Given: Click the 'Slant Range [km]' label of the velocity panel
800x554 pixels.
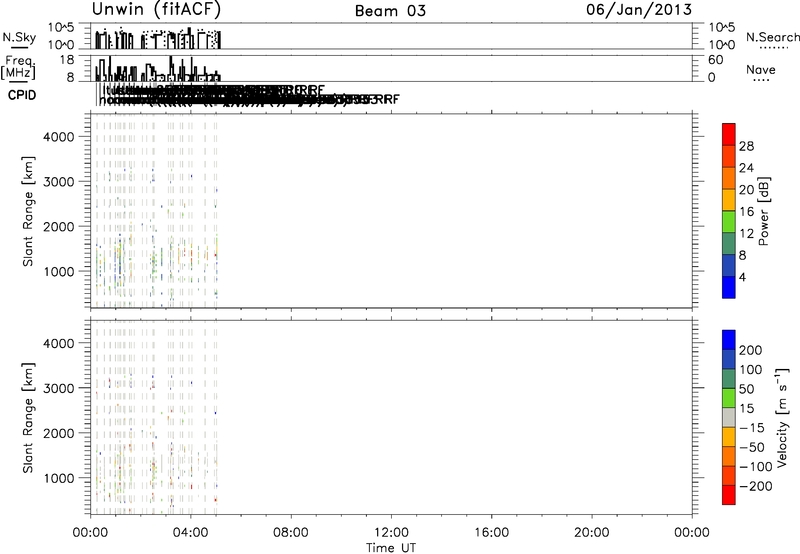Looking at the screenshot, I should (28, 418).
